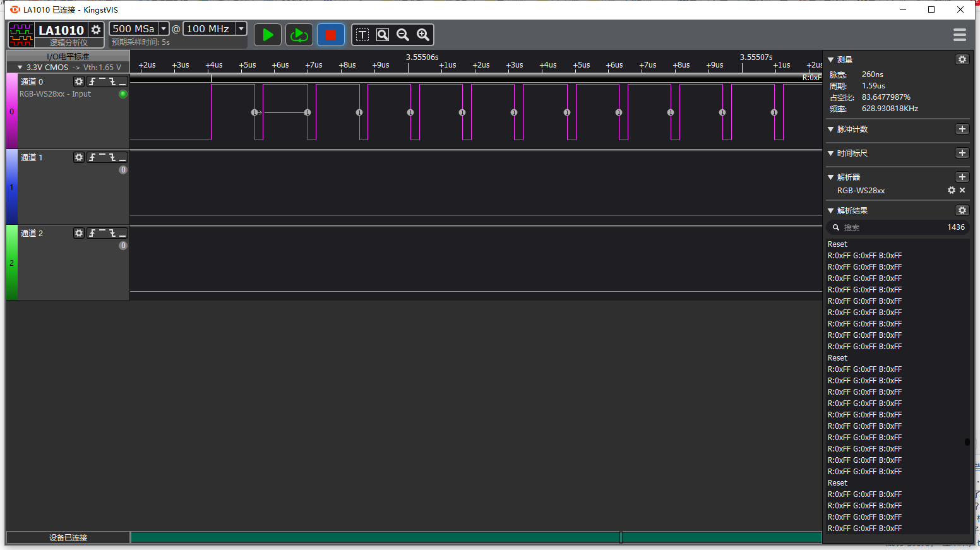Click the zoom-to-fit magnifier icon
This screenshot has height=550, width=980.
tap(383, 35)
